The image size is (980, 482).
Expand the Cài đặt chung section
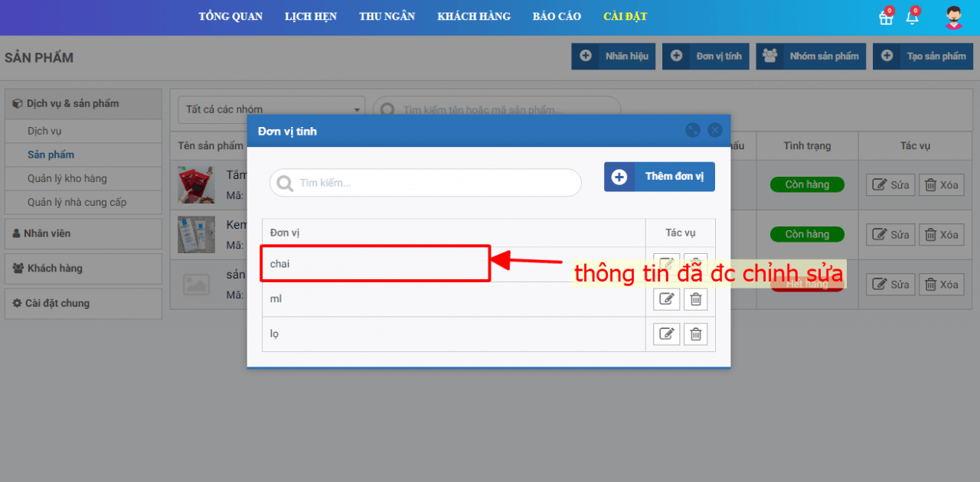pos(83,304)
